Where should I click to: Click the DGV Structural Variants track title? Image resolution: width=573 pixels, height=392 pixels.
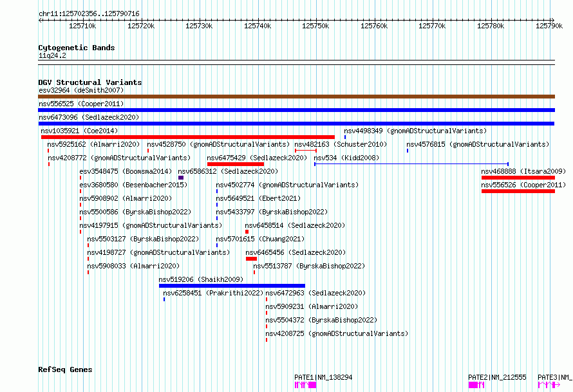[x=90, y=82]
